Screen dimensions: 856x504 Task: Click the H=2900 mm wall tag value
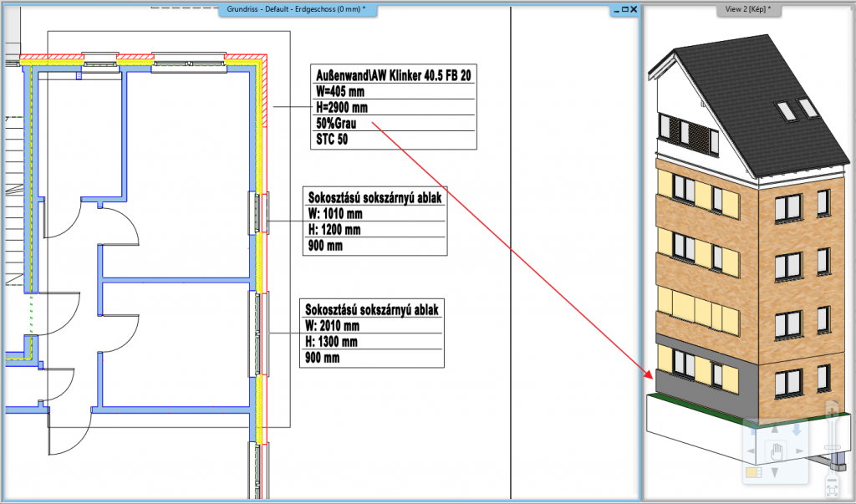(x=342, y=107)
